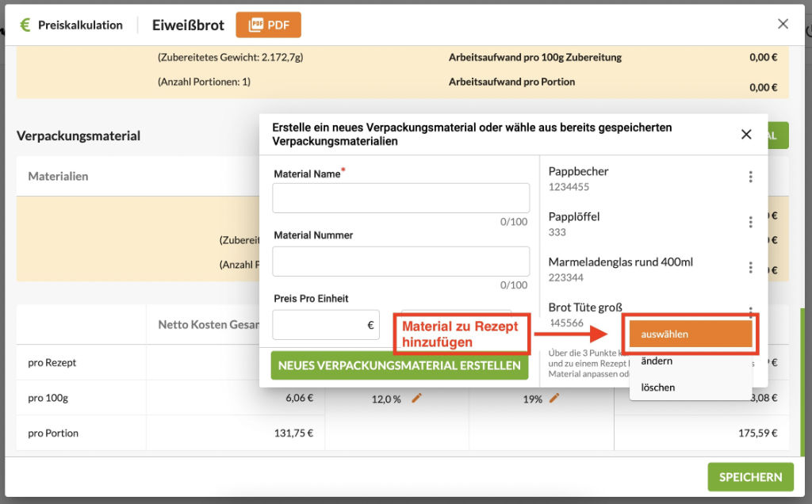The height and width of the screenshot is (504, 812).
Task: Open three-dot menu for Marmeladenglas rund 400ml
Action: tap(750, 268)
